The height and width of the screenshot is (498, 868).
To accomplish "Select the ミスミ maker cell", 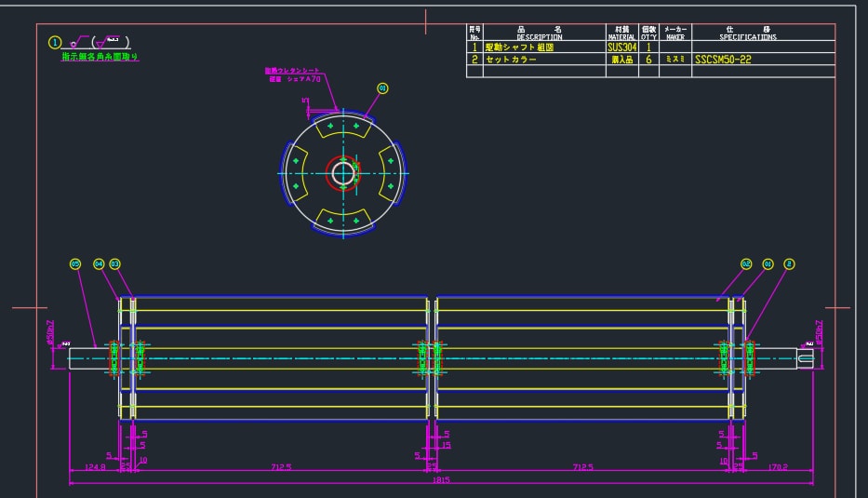I will click(x=675, y=60).
